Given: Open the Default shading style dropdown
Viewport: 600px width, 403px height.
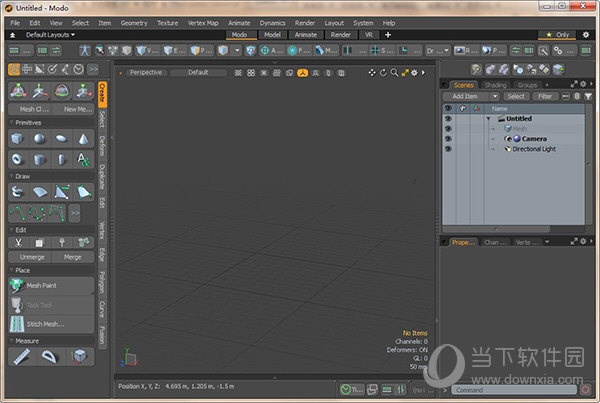Looking at the screenshot, I should 198,73.
